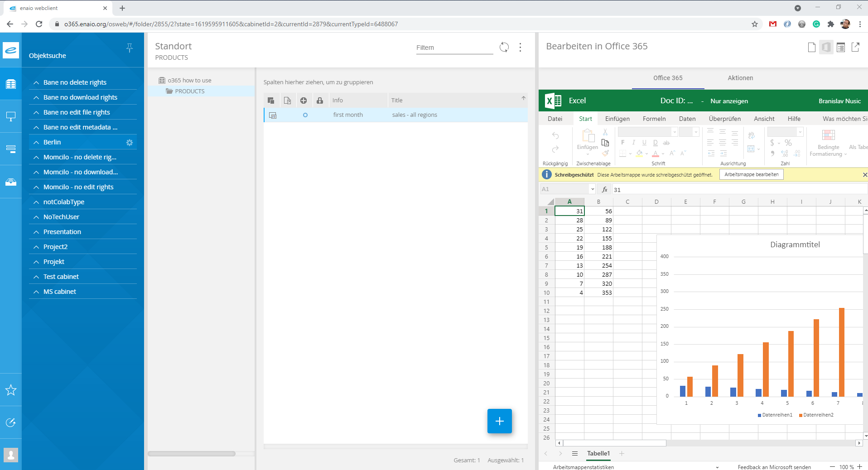The height and width of the screenshot is (470, 868).
Task: Switch to Aktionen tab
Action: coord(740,78)
